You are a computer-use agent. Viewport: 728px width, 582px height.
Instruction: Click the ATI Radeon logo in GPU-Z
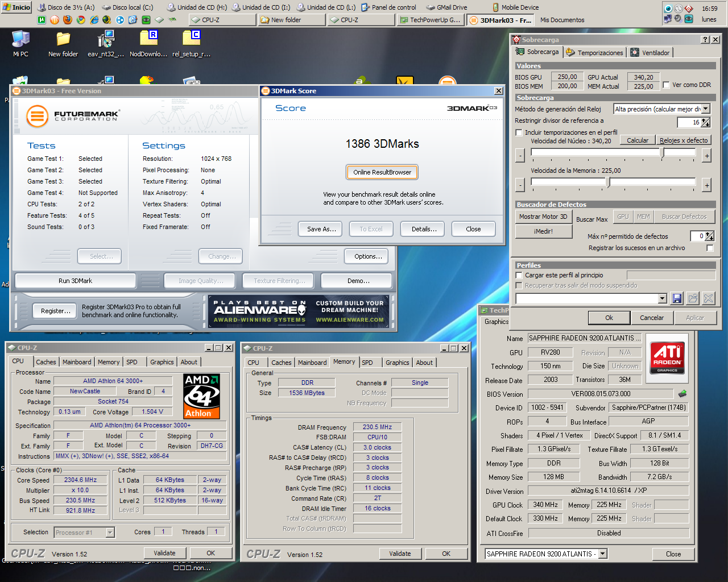(x=667, y=358)
